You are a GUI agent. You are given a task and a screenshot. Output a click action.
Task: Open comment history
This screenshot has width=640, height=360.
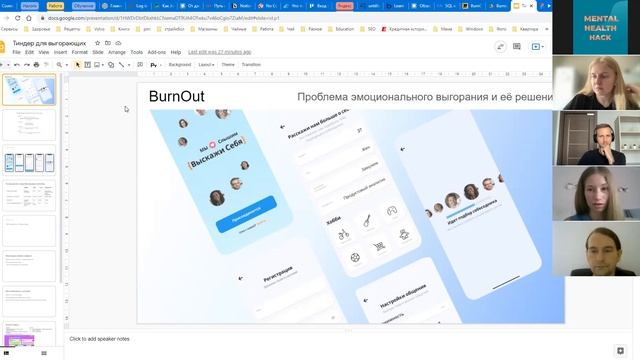(517, 47)
